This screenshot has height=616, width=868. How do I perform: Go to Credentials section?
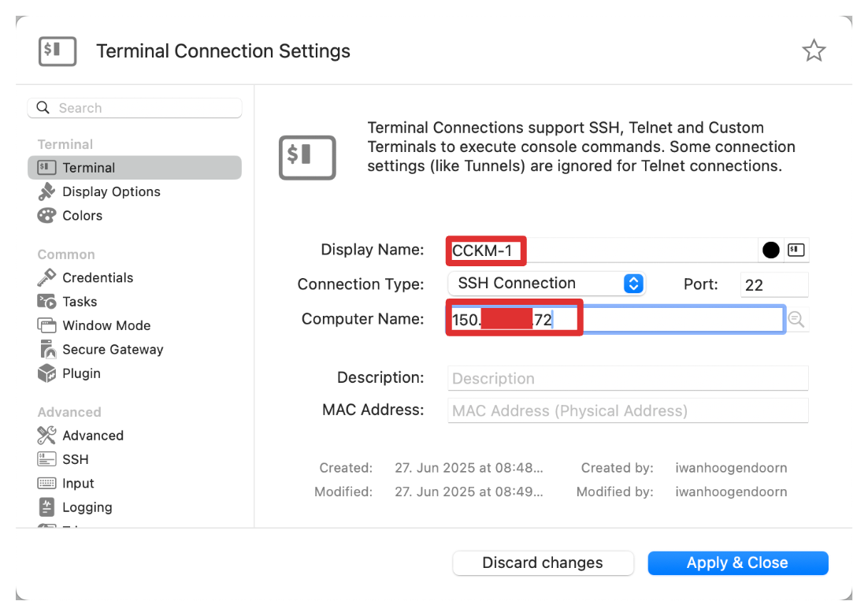pos(97,277)
